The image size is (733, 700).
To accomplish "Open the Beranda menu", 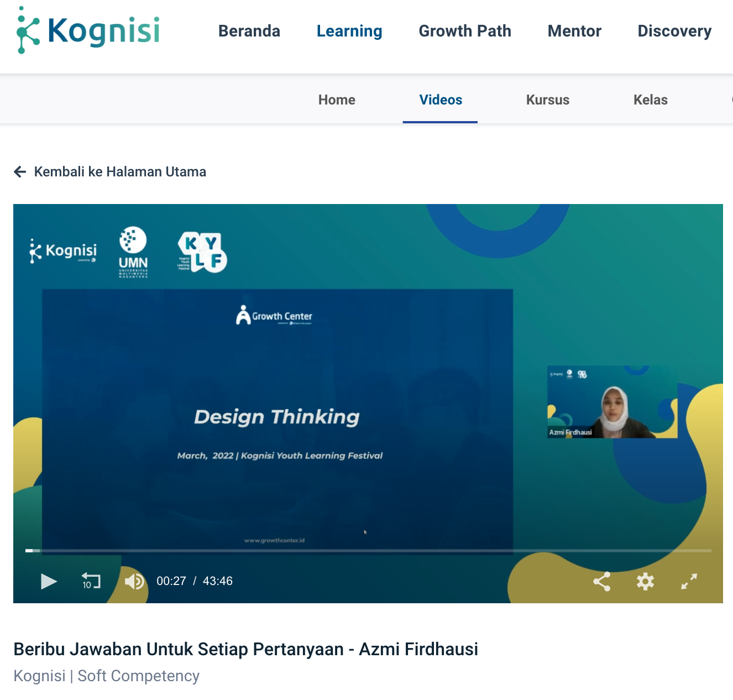I will coord(249,31).
